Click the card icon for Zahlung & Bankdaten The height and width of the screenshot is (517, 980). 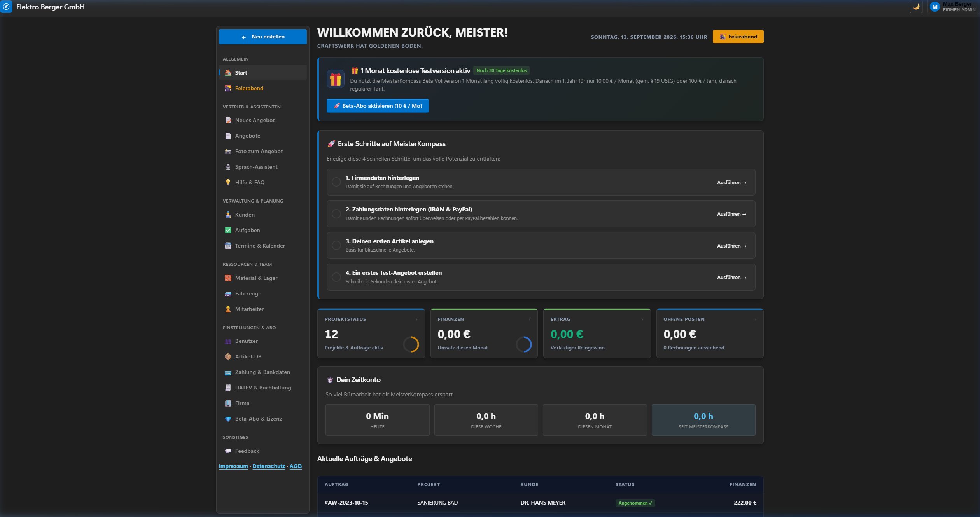228,372
